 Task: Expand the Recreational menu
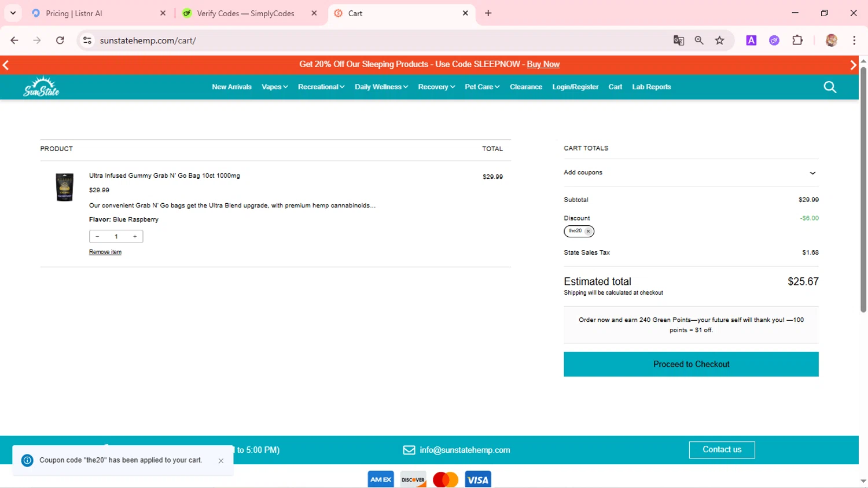[321, 87]
